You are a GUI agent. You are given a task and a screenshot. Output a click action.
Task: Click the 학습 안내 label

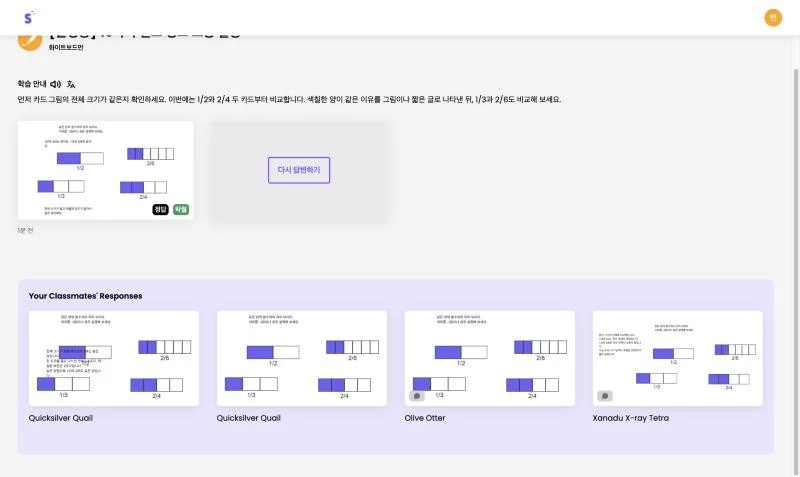(x=32, y=84)
